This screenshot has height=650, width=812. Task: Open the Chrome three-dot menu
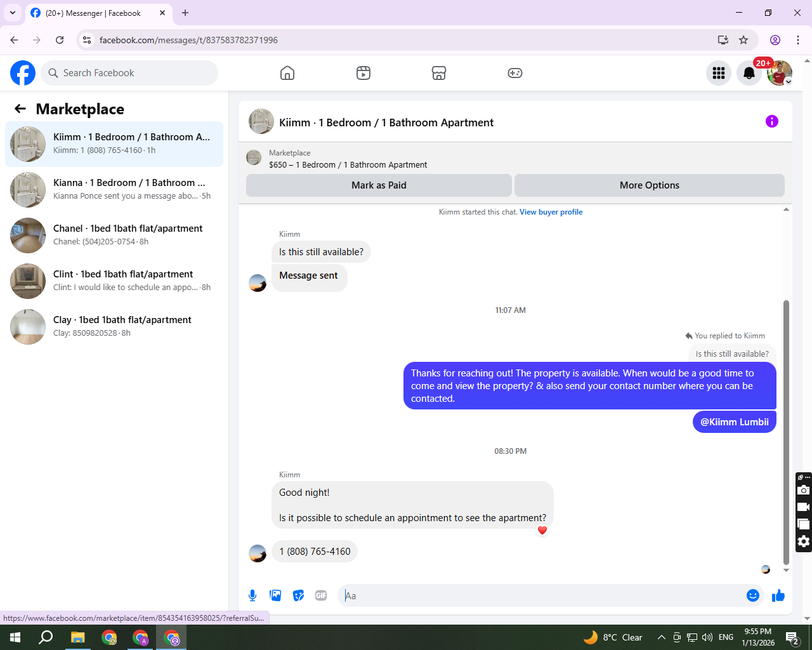[x=798, y=40]
